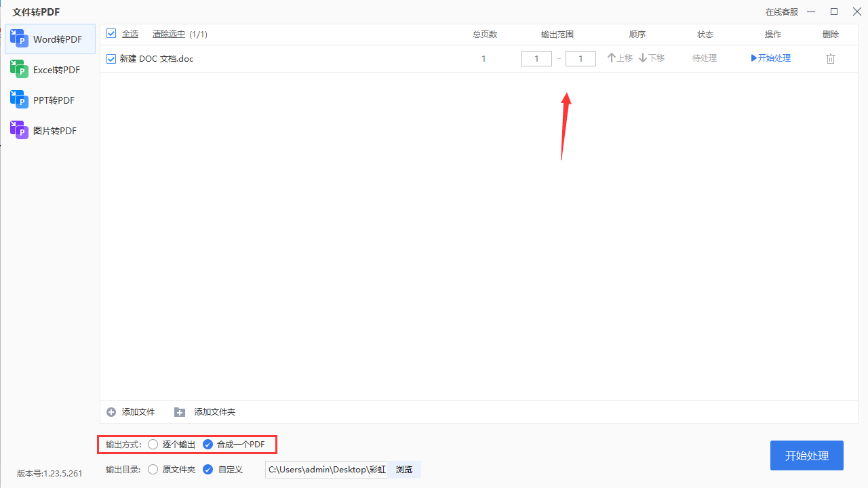The width and height of the screenshot is (868, 488).
Task: Browse for a folder with 浏览
Action: point(404,469)
